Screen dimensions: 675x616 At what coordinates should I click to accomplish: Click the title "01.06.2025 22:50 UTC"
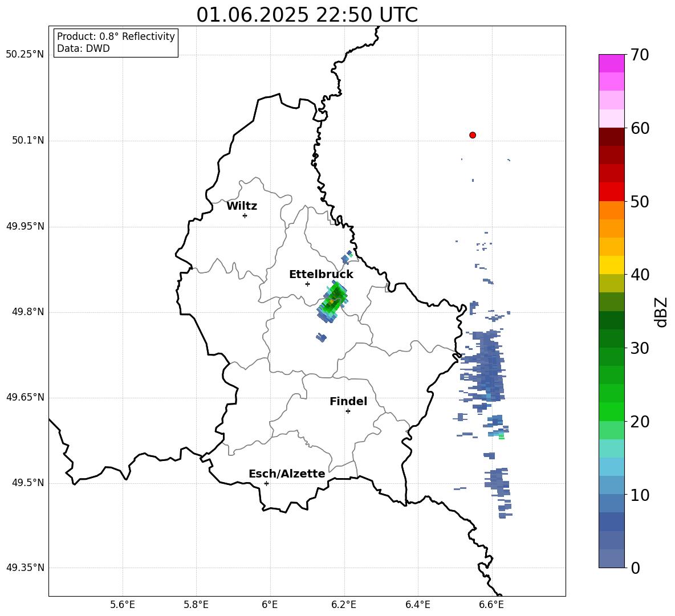[x=307, y=15]
